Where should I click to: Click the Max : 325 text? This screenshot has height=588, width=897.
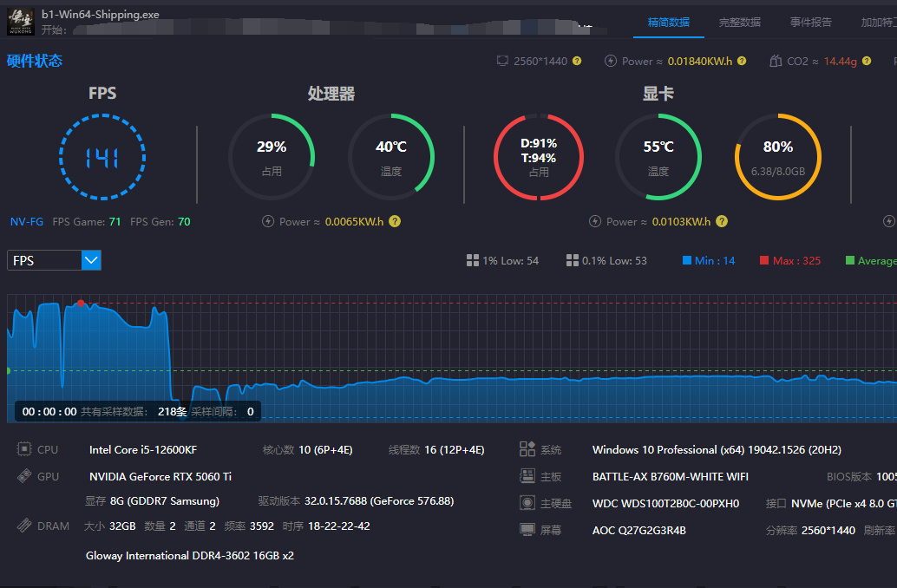[x=796, y=261]
